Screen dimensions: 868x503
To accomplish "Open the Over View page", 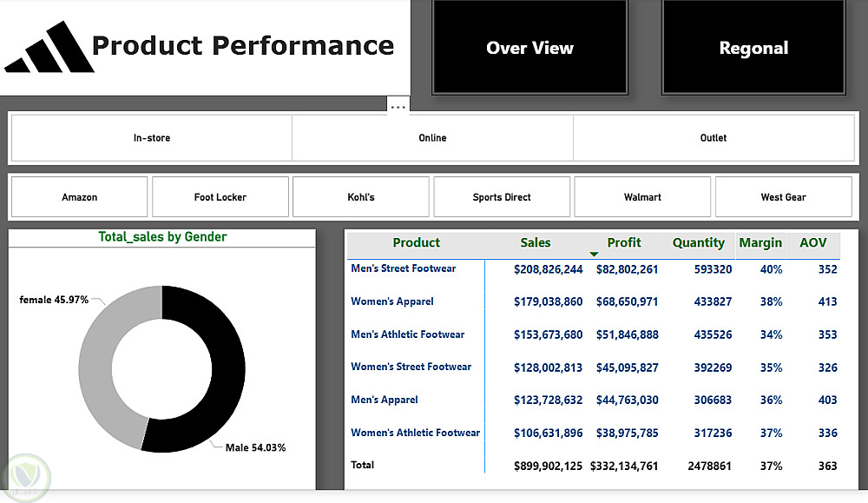I will (x=529, y=48).
